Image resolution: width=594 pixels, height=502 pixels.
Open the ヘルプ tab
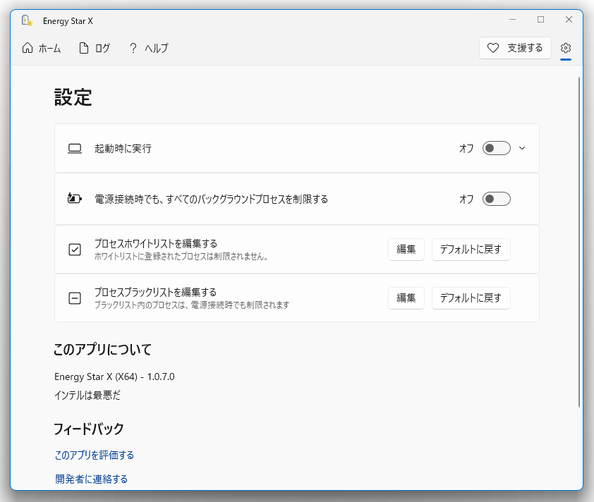pyautogui.click(x=149, y=48)
